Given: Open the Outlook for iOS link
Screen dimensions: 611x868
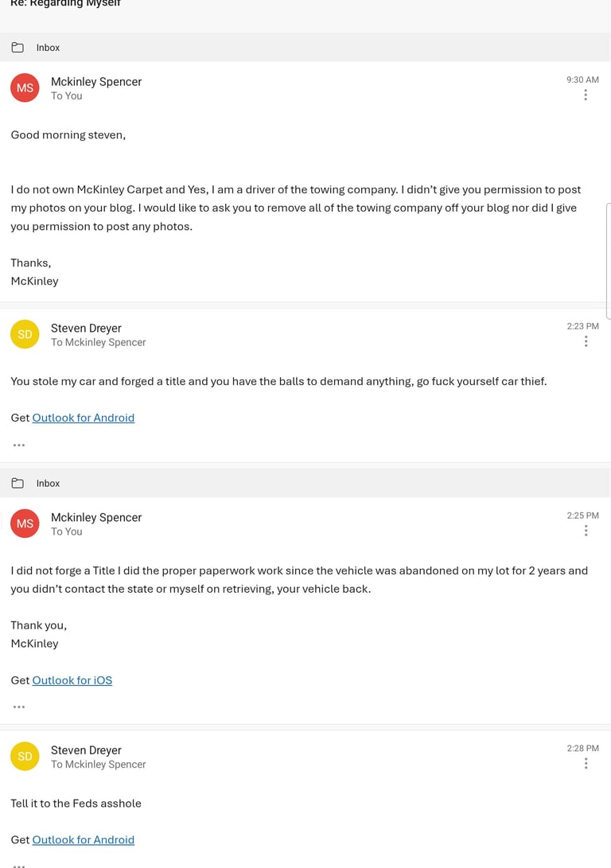Looking at the screenshot, I should click(72, 680).
